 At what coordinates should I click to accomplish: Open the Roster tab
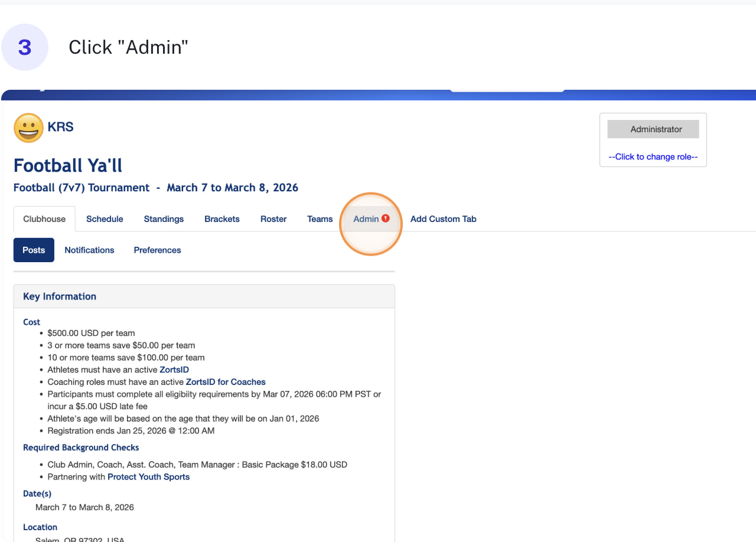pyautogui.click(x=273, y=218)
